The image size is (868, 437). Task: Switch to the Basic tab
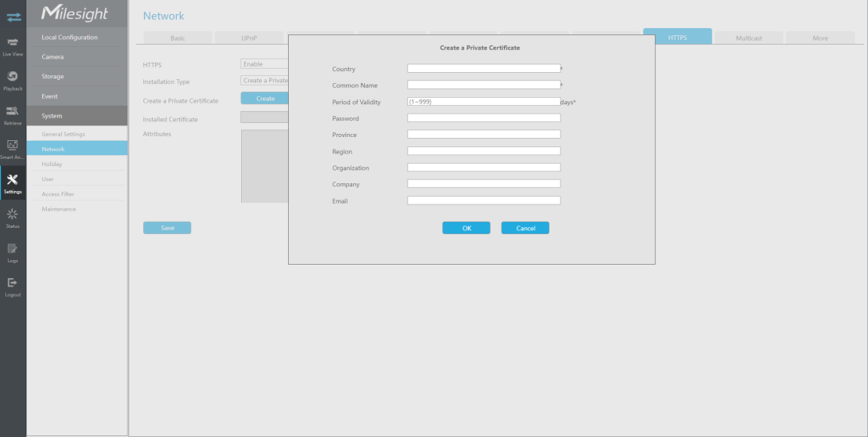(x=178, y=38)
